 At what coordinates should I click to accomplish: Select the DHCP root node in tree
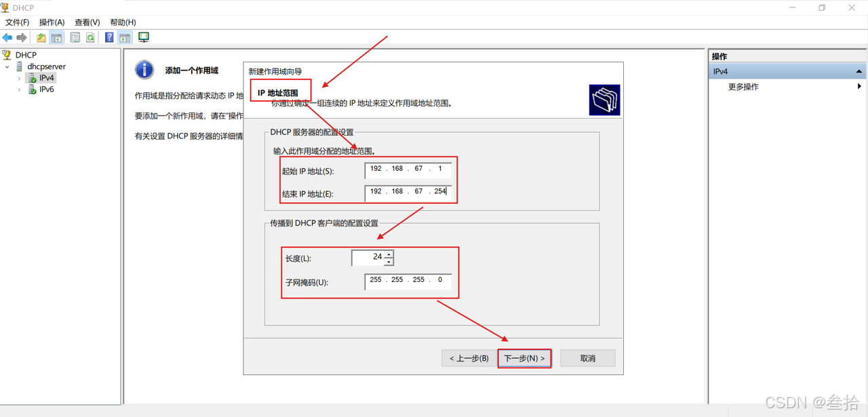pyautogui.click(x=26, y=55)
